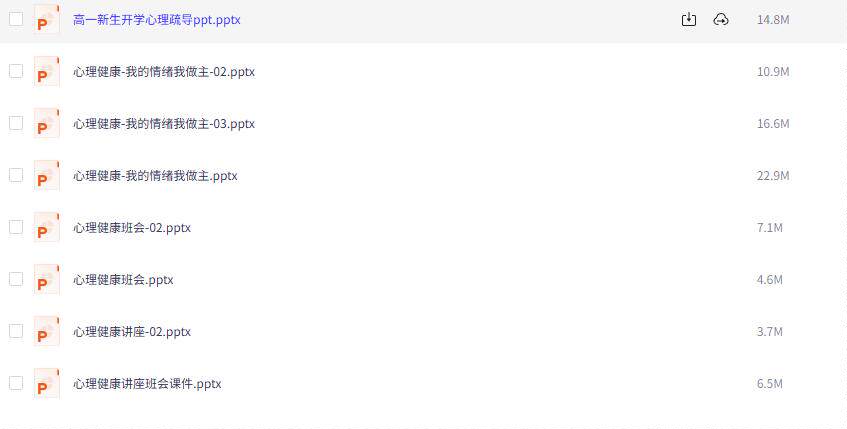Check the box beside 心理健康-我的情绪我做主.pptx
847x429 pixels.
tap(16, 175)
